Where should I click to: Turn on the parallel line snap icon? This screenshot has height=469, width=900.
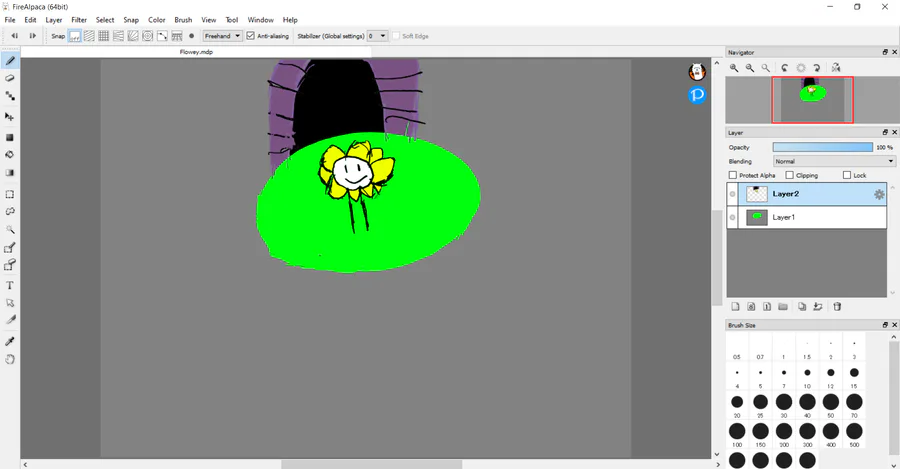pyautogui.click(x=89, y=36)
